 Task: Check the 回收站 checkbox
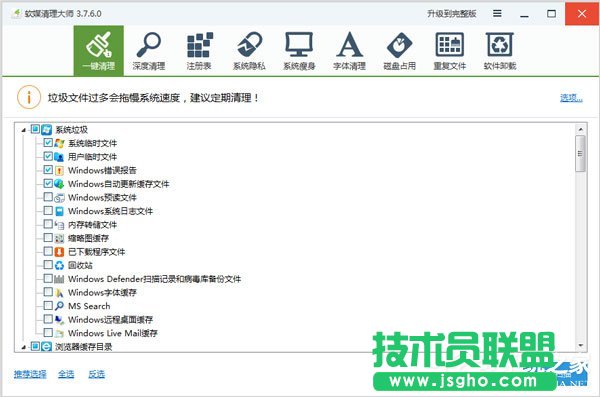[48, 265]
